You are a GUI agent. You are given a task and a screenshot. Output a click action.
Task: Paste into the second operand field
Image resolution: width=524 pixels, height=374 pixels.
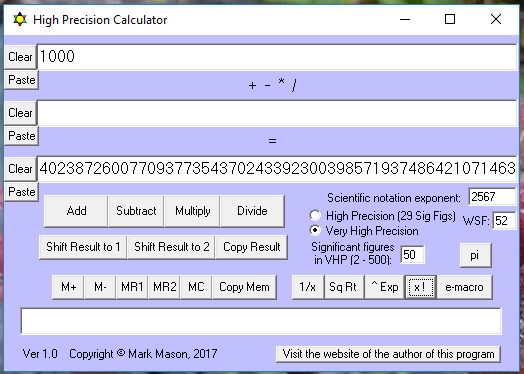tap(21, 136)
